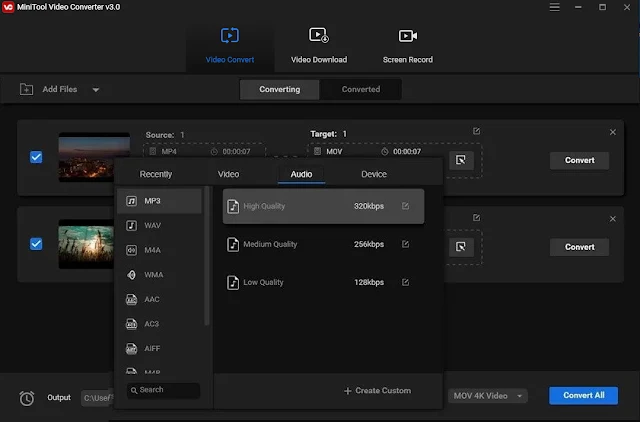Select WMA format in the list

(159, 275)
